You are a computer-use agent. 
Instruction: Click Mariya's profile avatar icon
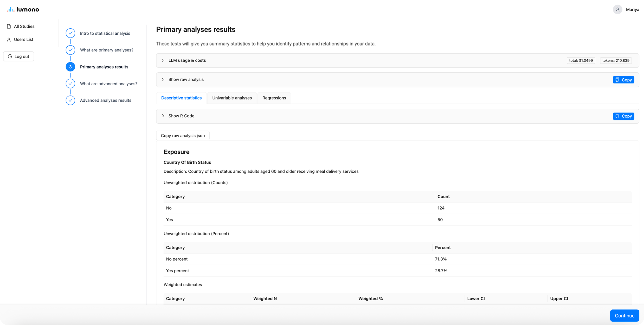point(617,9)
